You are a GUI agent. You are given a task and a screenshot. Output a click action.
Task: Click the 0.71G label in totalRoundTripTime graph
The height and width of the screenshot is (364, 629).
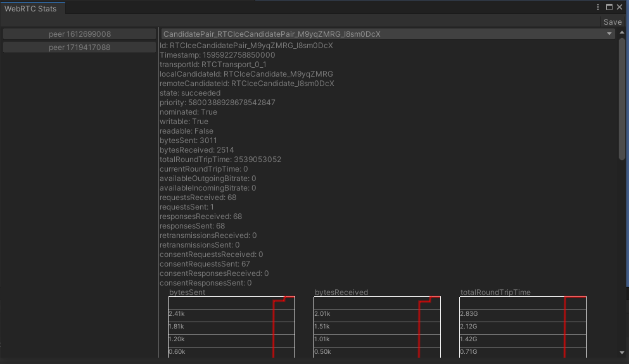(469, 352)
